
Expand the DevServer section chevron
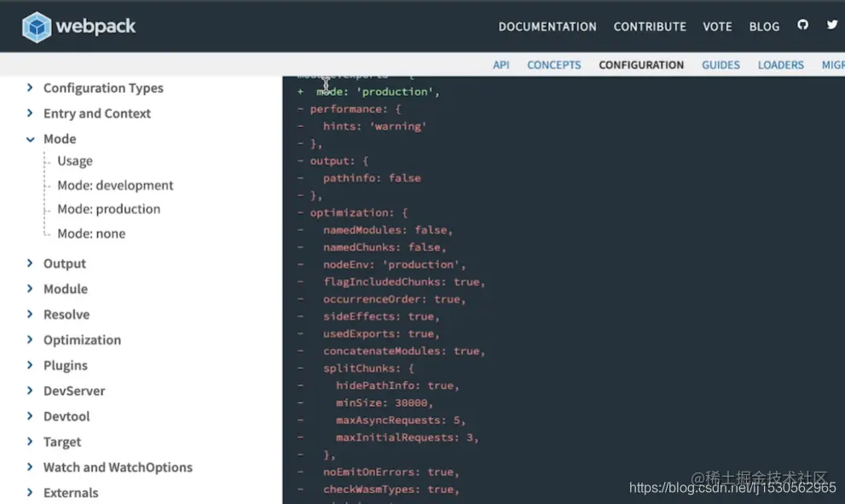point(30,391)
